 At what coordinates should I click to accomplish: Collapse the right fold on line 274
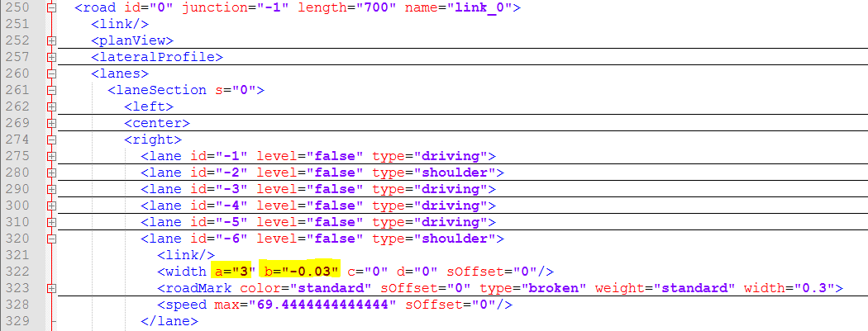tap(51, 139)
